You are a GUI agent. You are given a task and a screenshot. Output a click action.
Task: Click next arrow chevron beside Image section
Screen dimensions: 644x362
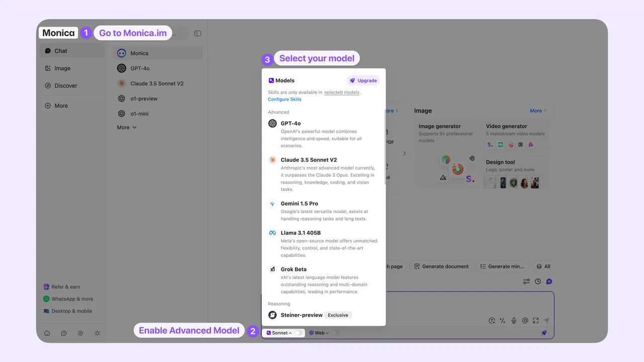tap(404, 154)
